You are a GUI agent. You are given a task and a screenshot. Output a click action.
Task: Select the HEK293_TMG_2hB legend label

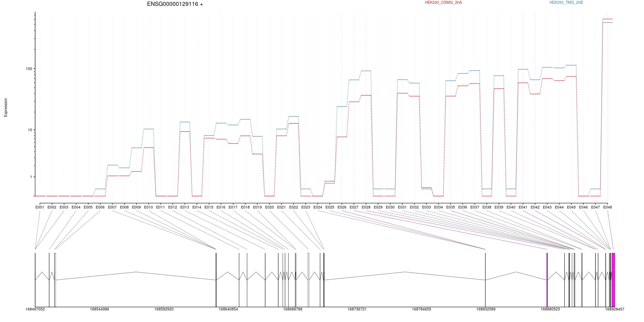566,2
